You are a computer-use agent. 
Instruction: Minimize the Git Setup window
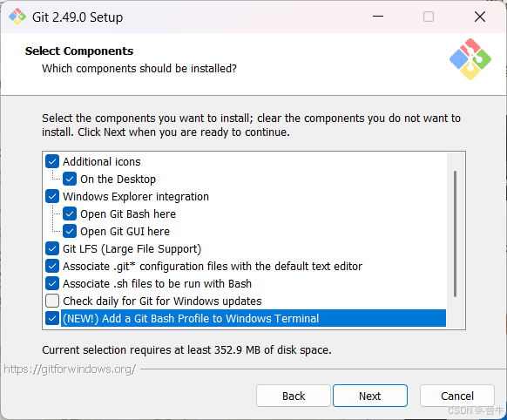(378, 17)
